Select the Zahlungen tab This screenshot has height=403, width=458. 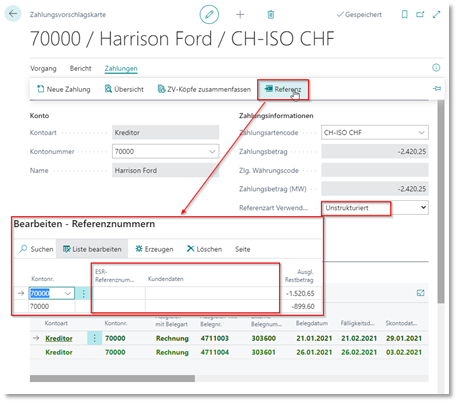click(121, 69)
